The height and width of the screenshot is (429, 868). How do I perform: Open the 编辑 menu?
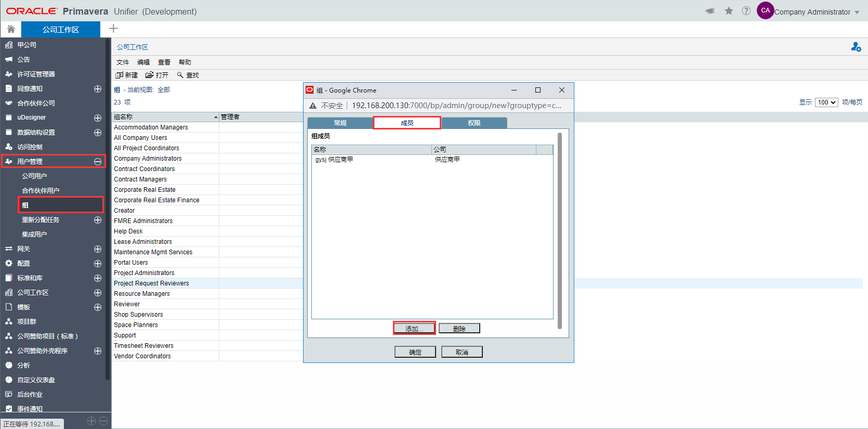pyautogui.click(x=143, y=62)
